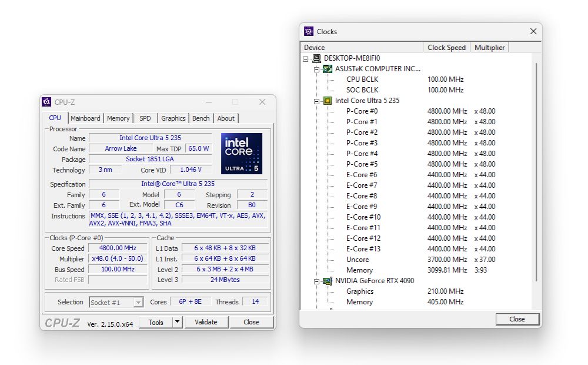Click the ASUSTeK motherboard icon
This screenshot has height=365, width=588.
pyautogui.click(x=328, y=69)
